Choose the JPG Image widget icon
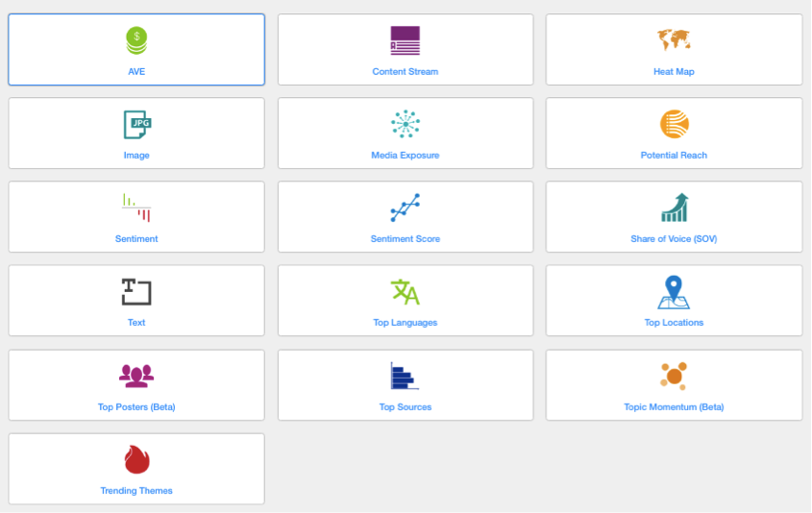 [x=136, y=124]
